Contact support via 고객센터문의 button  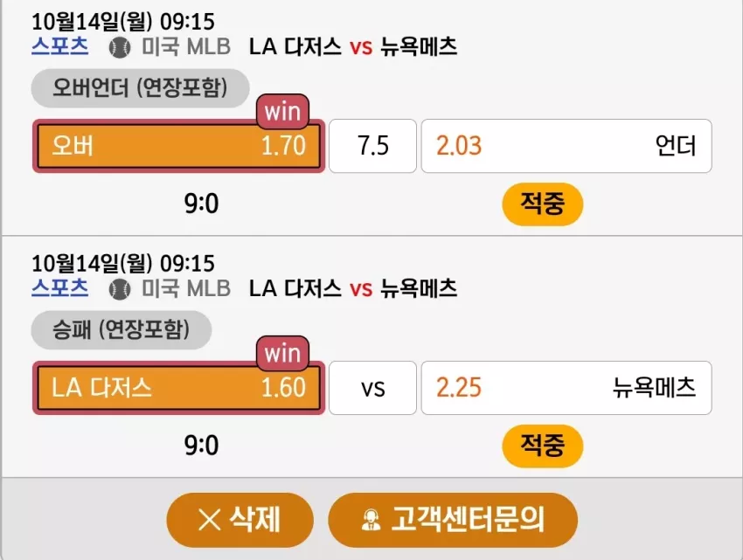[x=453, y=520]
